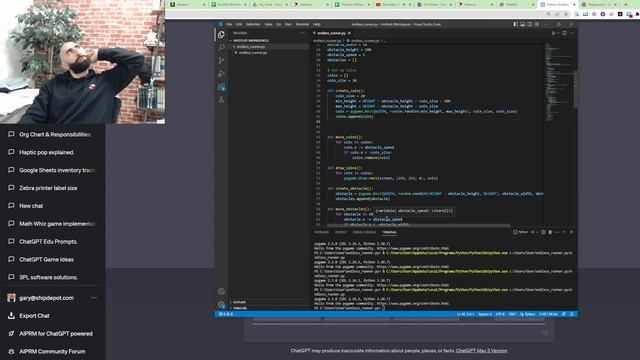Open the File menu in VS Code
This screenshot has height=360, width=640.
click(x=229, y=24)
